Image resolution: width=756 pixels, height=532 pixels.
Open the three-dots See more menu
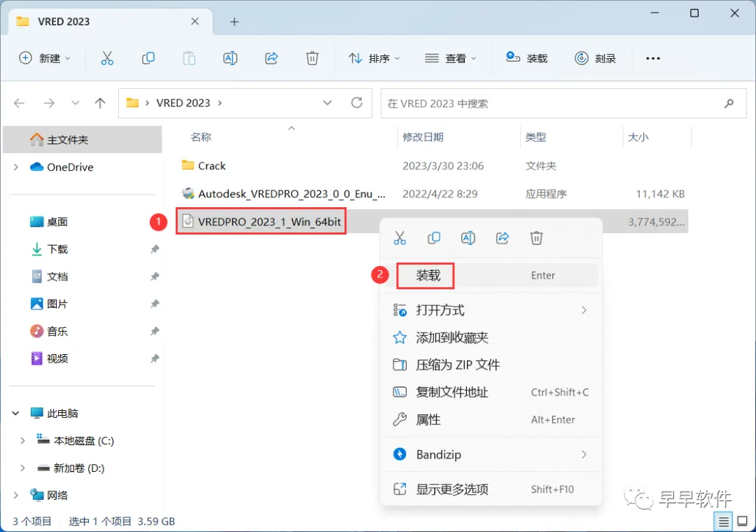(x=653, y=58)
